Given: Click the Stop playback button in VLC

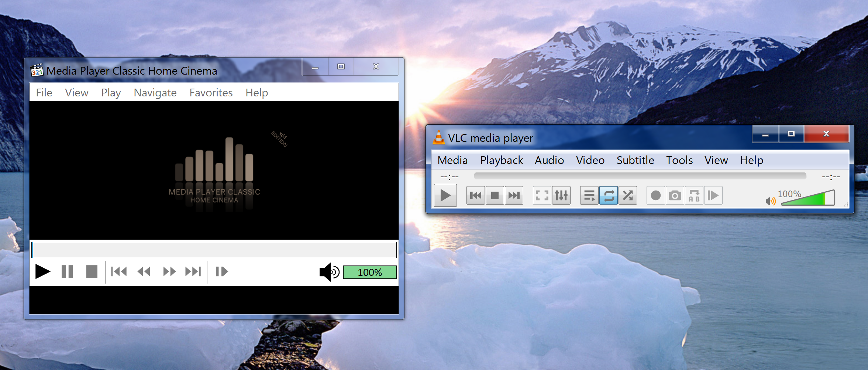Looking at the screenshot, I should [x=495, y=195].
